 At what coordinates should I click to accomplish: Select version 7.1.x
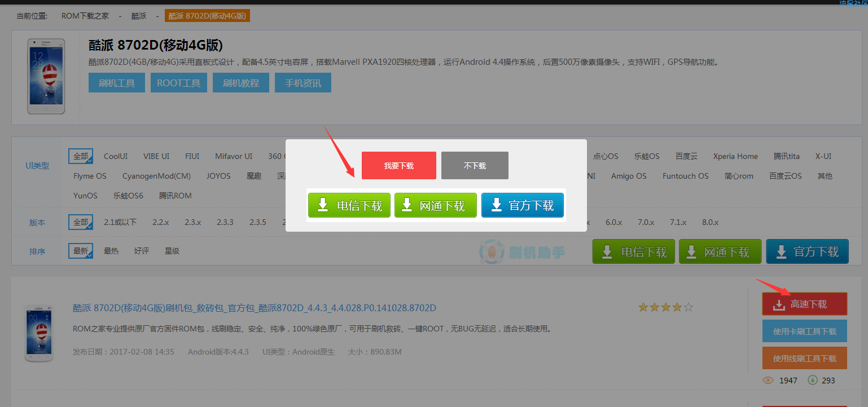pyautogui.click(x=678, y=222)
